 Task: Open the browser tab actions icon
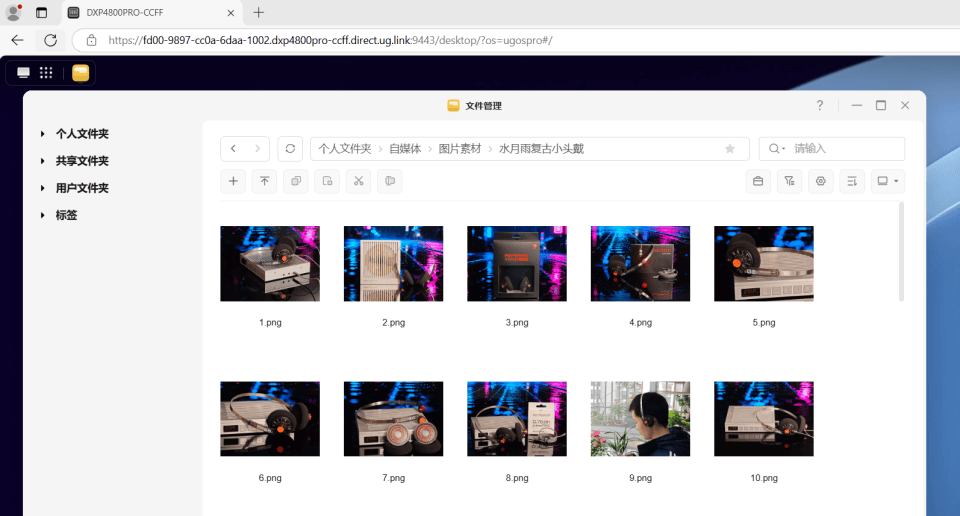(41, 12)
